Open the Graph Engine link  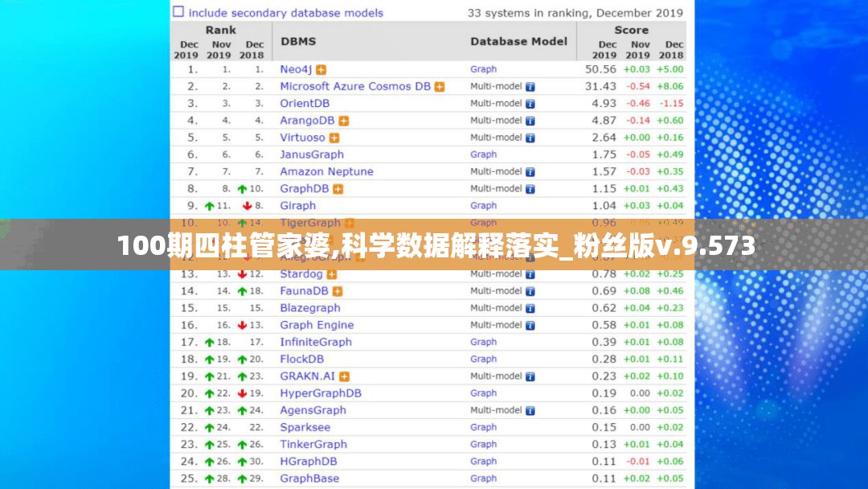pyautogui.click(x=317, y=325)
